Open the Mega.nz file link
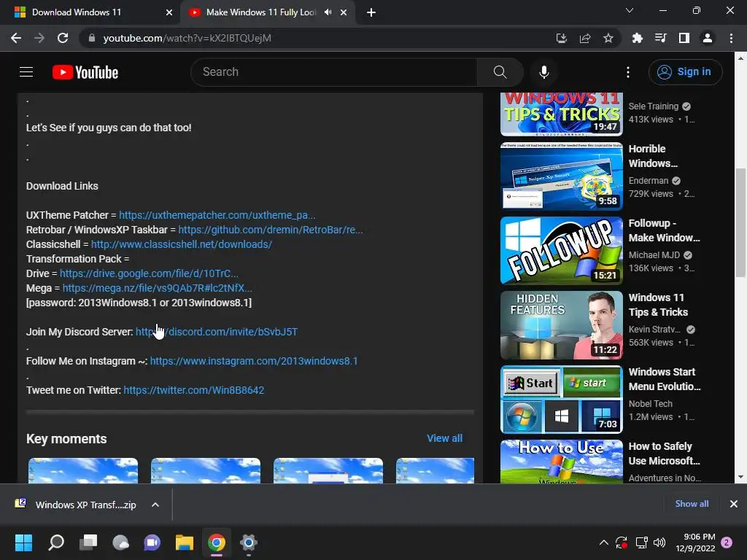Image resolution: width=747 pixels, height=560 pixels. pos(158,288)
